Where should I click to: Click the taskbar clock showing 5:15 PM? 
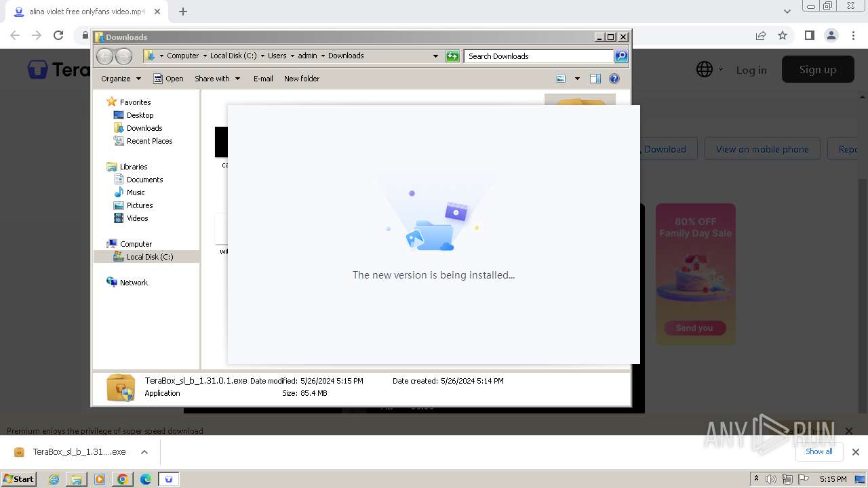[x=833, y=479]
